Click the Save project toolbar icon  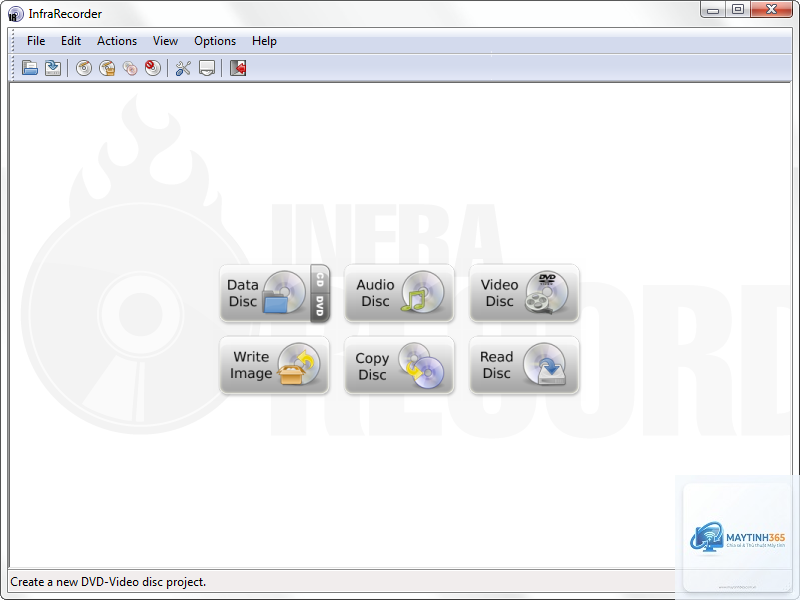pyautogui.click(x=53, y=68)
